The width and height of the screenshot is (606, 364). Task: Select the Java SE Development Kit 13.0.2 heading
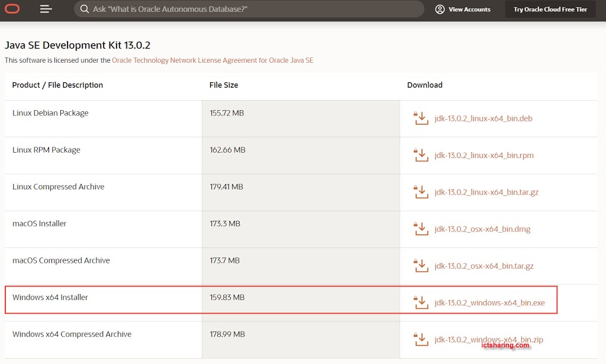point(78,45)
